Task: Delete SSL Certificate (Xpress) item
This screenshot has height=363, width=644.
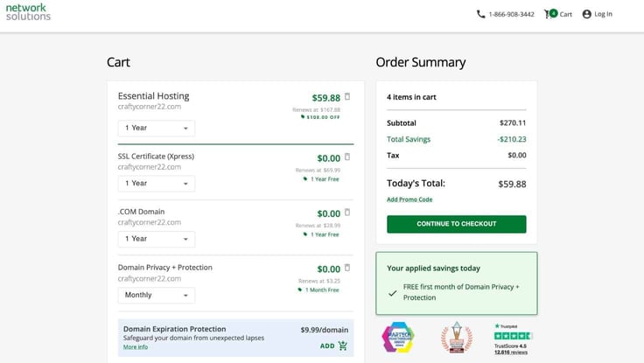Action: pos(347,157)
